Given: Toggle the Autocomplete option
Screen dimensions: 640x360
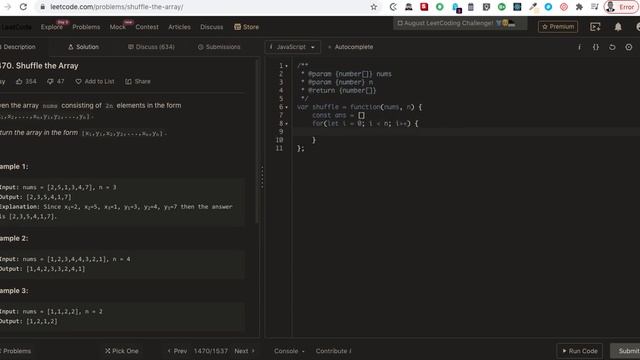Looking at the screenshot, I should (350, 47).
